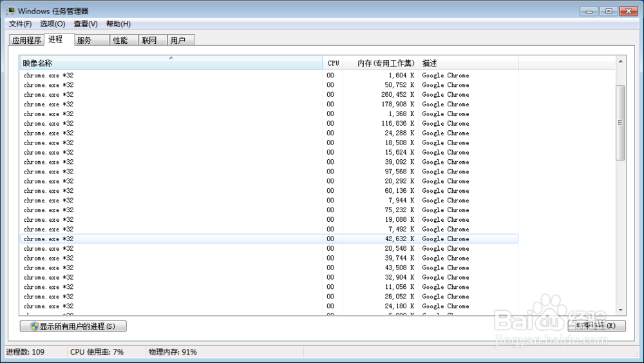The height and width of the screenshot is (363, 644).
Task: Select chrome.exe row using 75,232 K
Action: [x=269, y=210]
